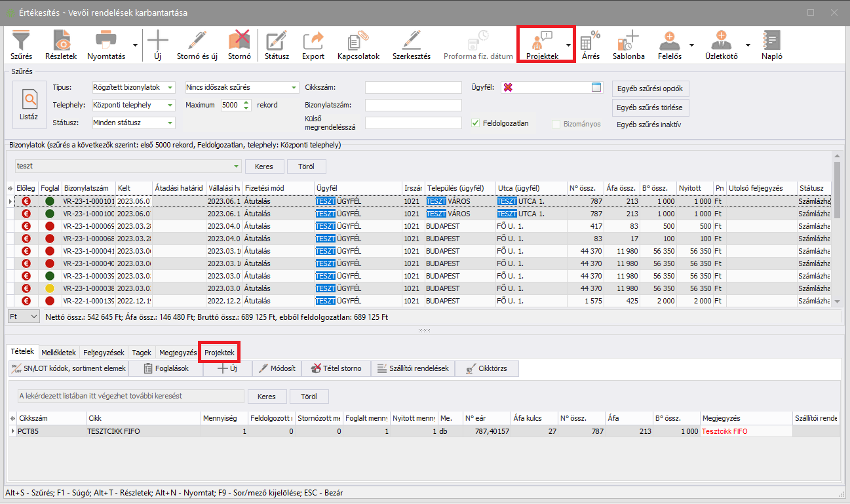850x504 pixels.
Task: Click the Tétel storno button
Action: click(336, 368)
